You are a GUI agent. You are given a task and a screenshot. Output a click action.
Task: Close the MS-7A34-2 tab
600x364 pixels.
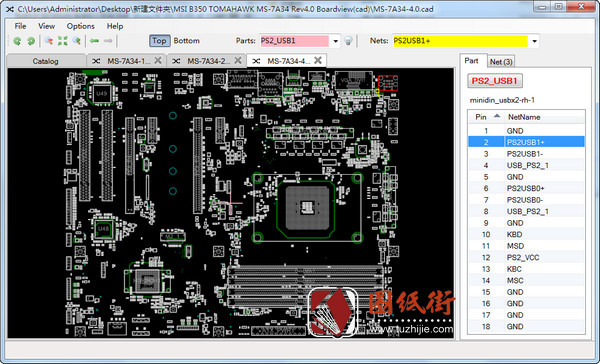click(238, 60)
